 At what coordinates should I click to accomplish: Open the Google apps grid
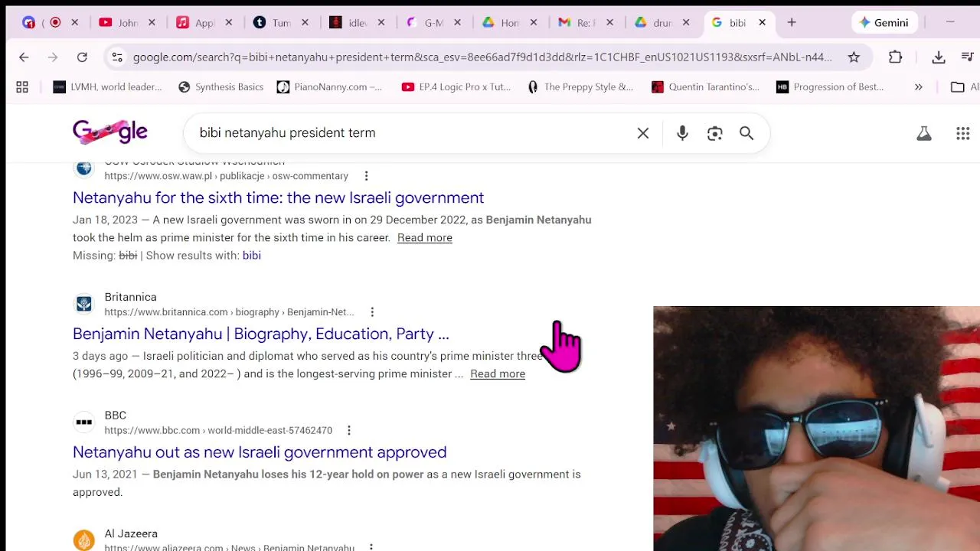tap(963, 134)
